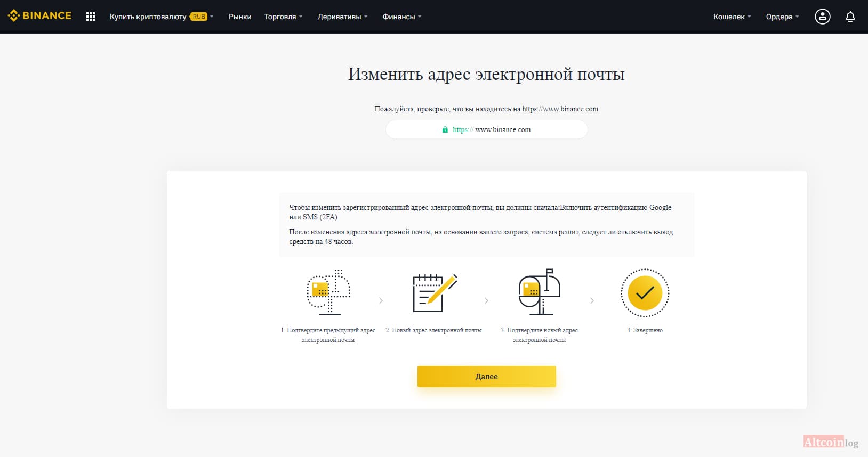Click the 'Пожалуйста, проверьте' verification notice text
The width and height of the screenshot is (868, 457).
tap(486, 109)
